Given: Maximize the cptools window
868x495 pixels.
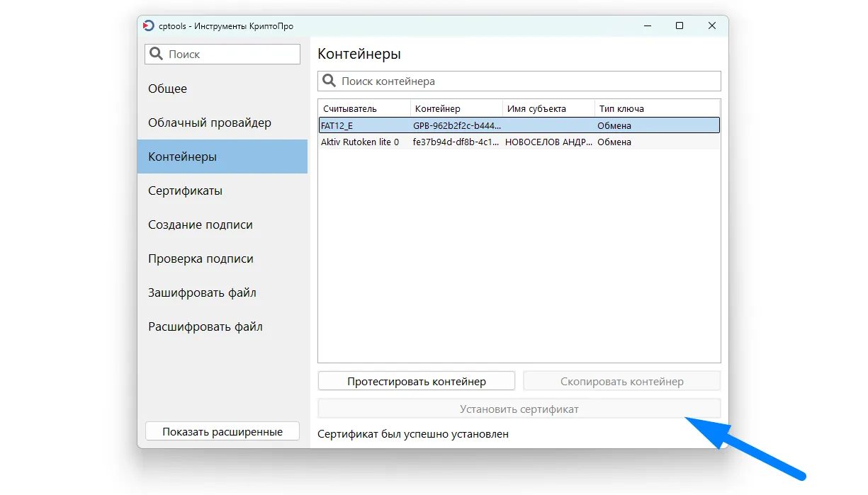Looking at the screenshot, I should point(680,26).
